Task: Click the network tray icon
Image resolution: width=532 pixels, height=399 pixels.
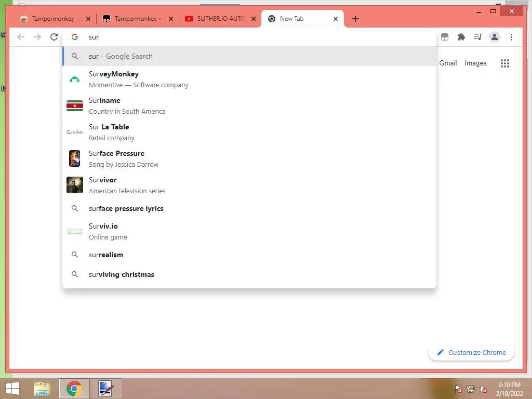Action: pos(470,389)
